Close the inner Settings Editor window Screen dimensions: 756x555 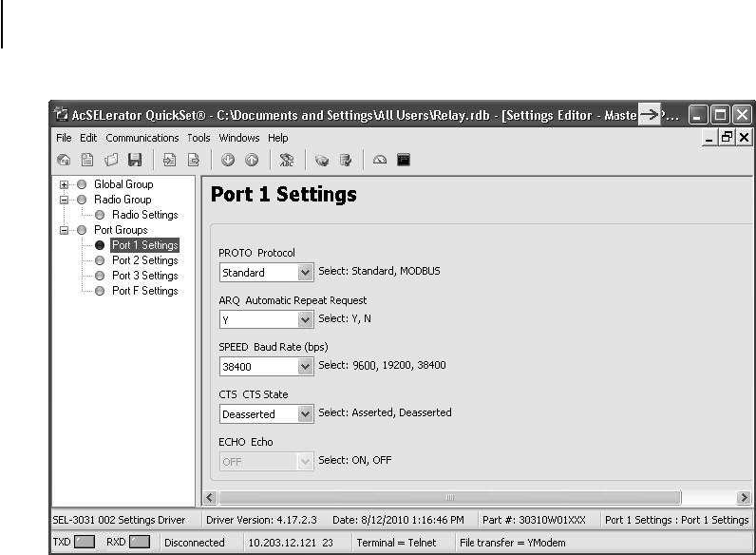[744, 138]
